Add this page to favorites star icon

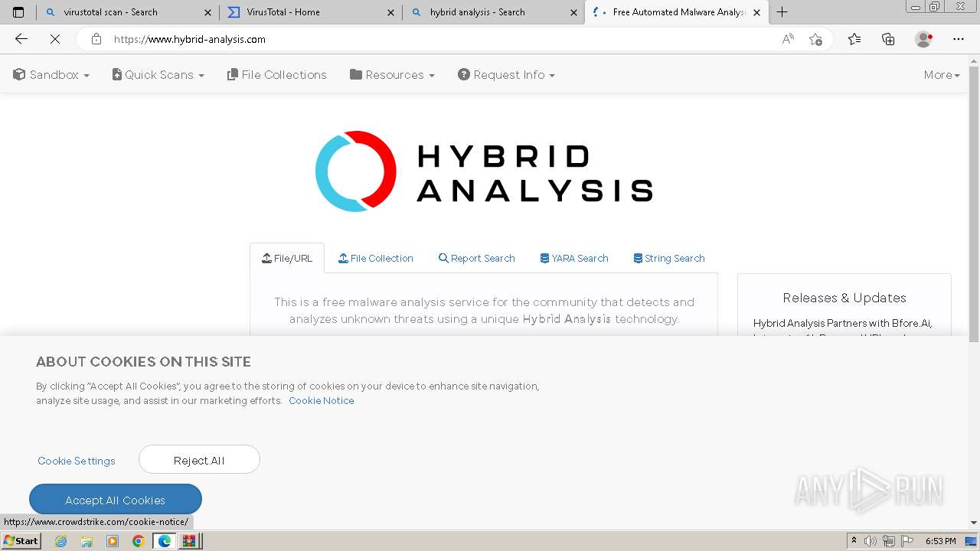coord(815,39)
